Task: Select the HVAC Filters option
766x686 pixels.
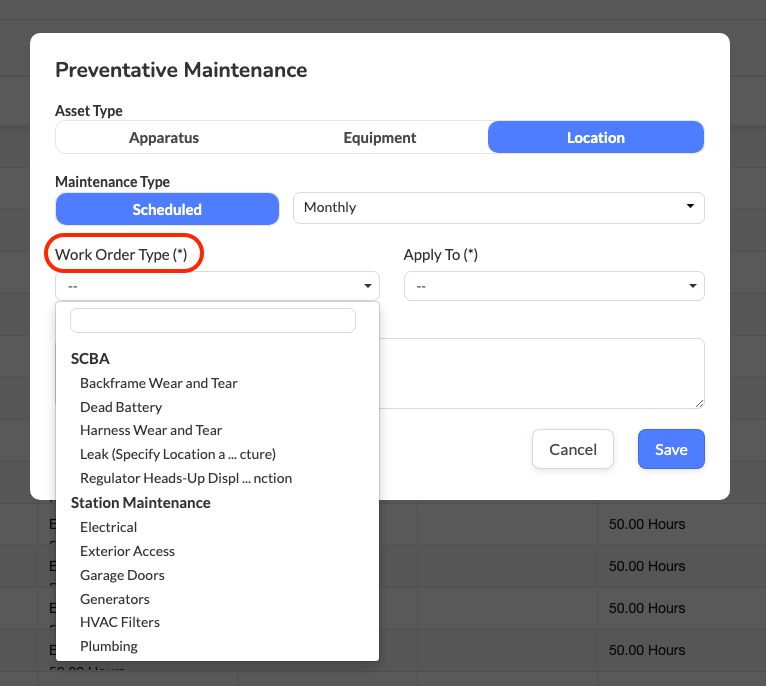Action: (120, 622)
